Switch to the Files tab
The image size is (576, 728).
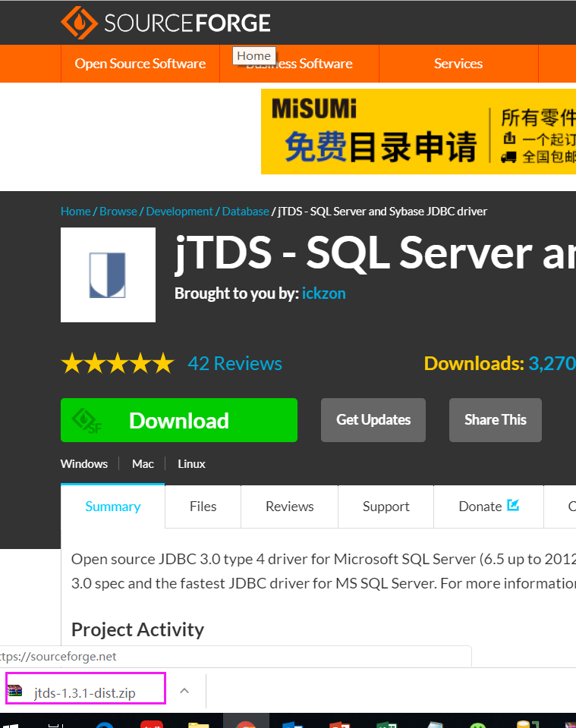[x=203, y=507]
